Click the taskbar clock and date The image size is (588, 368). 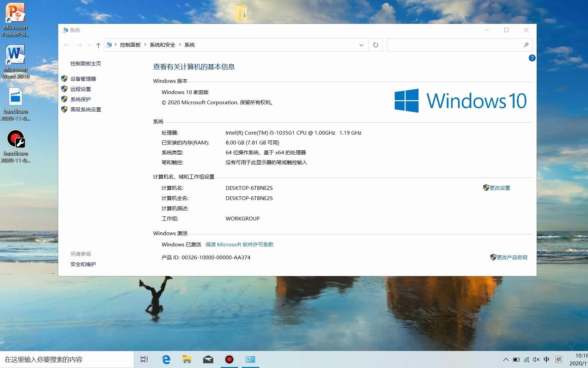click(578, 359)
